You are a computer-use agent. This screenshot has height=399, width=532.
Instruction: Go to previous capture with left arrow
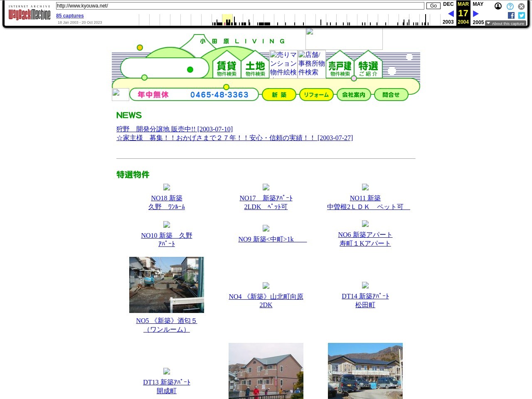[x=451, y=14]
